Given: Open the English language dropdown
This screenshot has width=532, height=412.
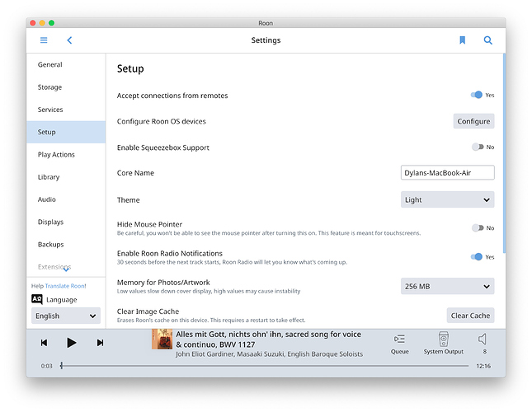Looking at the screenshot, I should coord(66,316).
